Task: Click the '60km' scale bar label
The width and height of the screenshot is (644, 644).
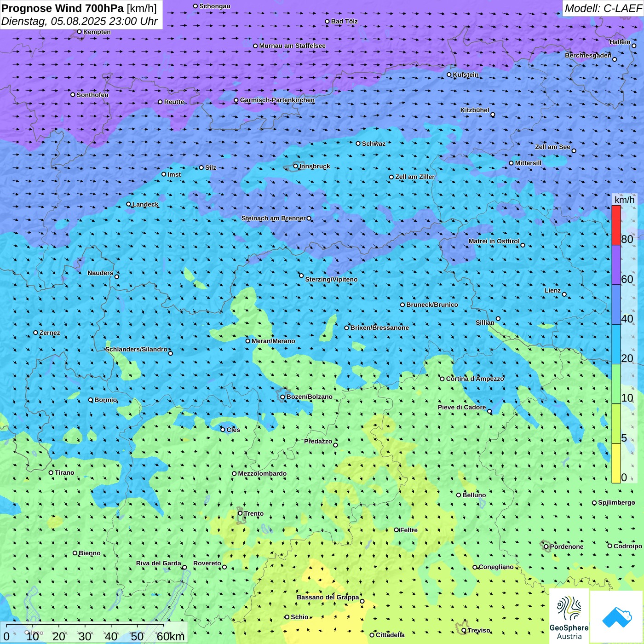Action: pos(171,636)
